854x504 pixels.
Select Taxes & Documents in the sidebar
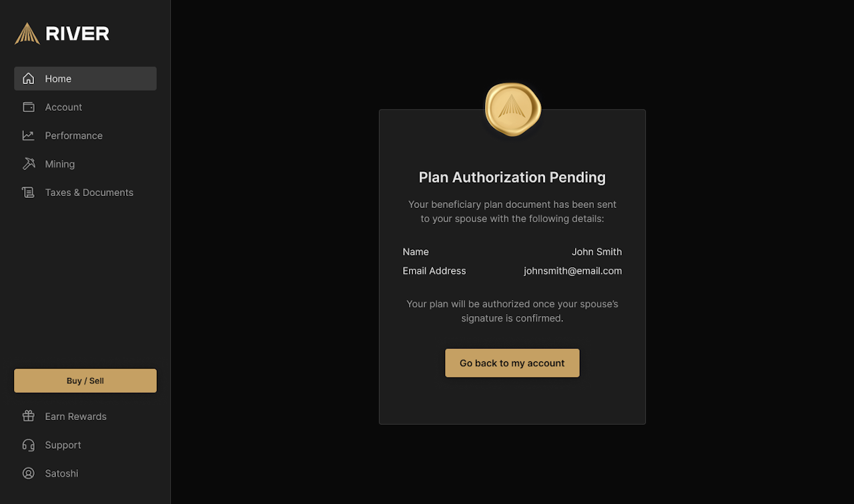89,193
